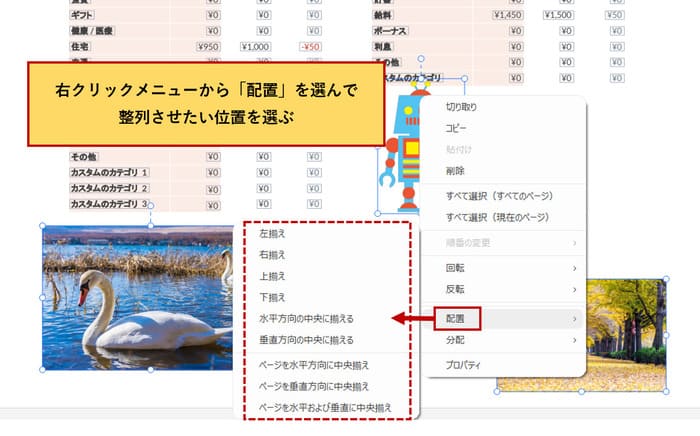Screen dimensions: 700x436
Task: Select ページを垂直方向に中央揃え
Action: coord(314,386)
